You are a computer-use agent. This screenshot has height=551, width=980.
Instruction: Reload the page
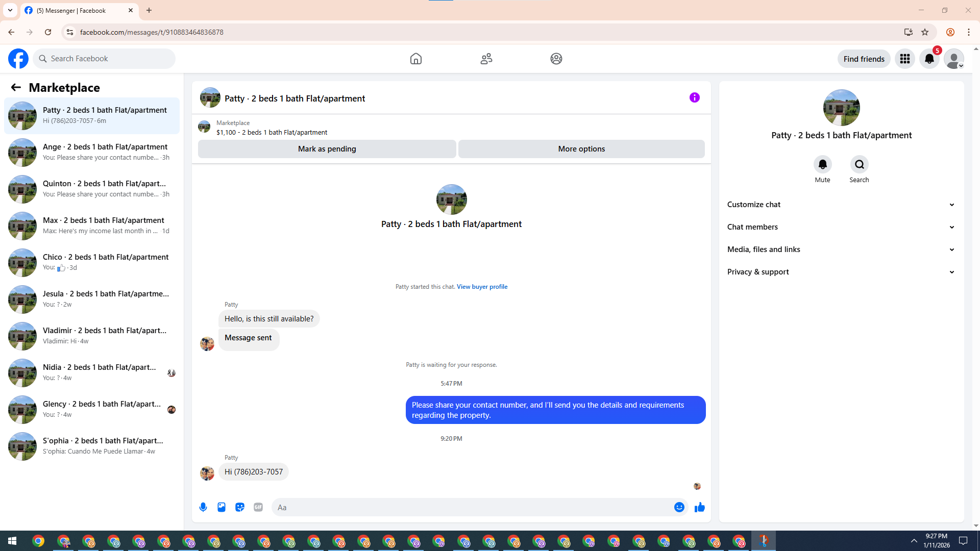pos(48,32)
